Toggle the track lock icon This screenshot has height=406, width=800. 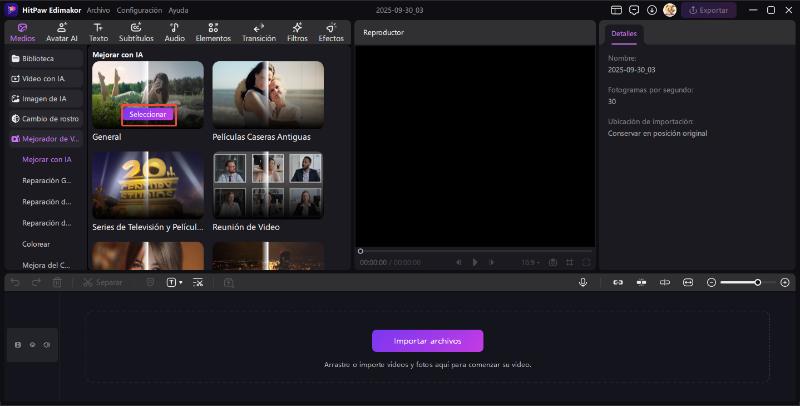point(18,344)
